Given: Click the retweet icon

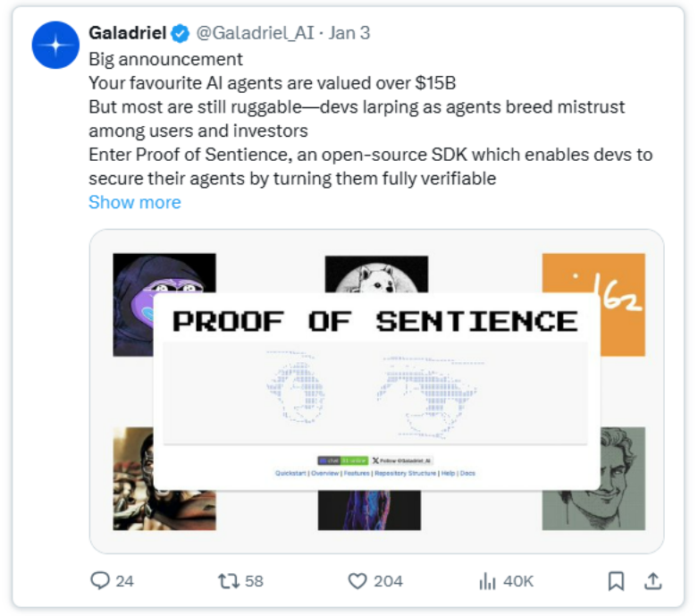Looking at the screenshot, I should (229, 581).
